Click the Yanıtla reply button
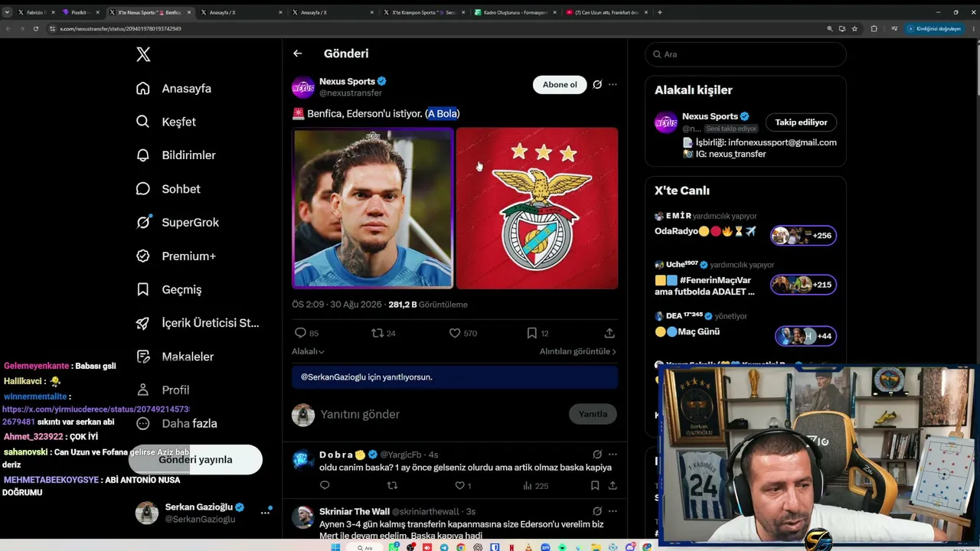980x551 pixels. tap(593, 414)
